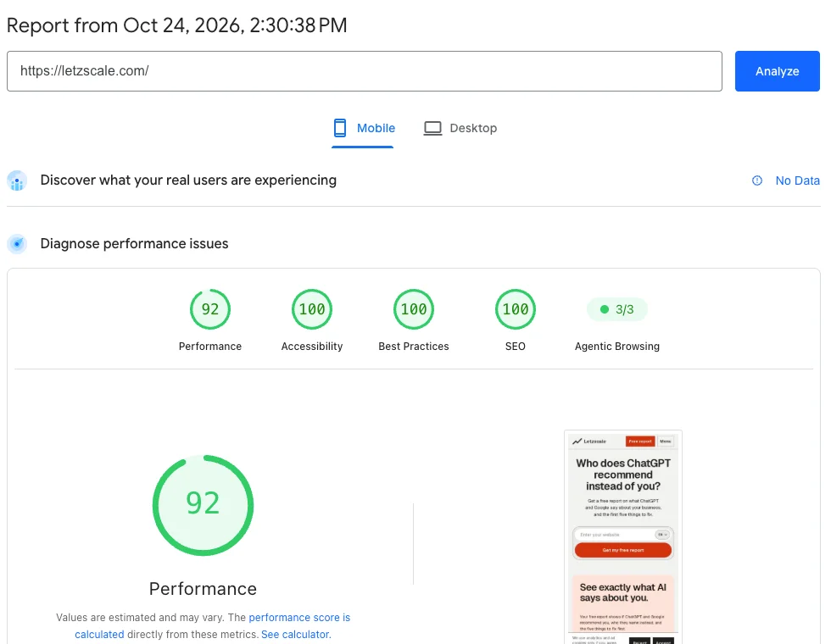Click the SEO label
The width and height of the screenshot is (831, 644).
pyautogui.click(x=516, y=347)
